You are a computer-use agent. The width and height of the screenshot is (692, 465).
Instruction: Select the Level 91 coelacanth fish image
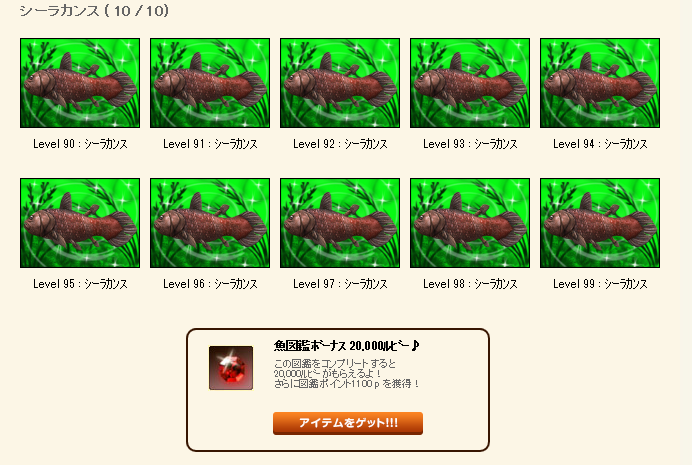pyautogui.click(x=210, y=83)
